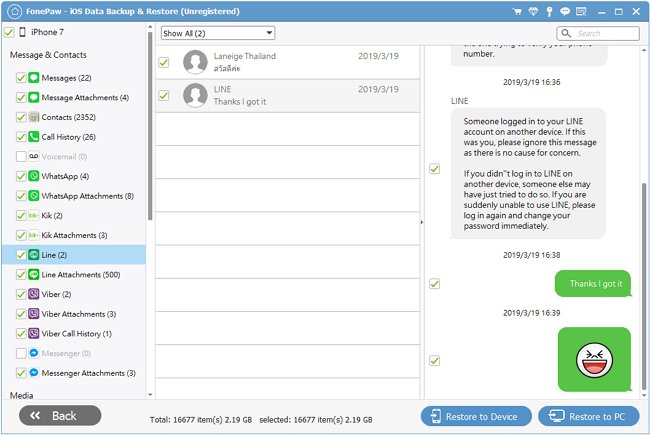The width and height of the screenshot is (650, 436).
Task: Click the Viber Call History icon
Action: (34, 334)
